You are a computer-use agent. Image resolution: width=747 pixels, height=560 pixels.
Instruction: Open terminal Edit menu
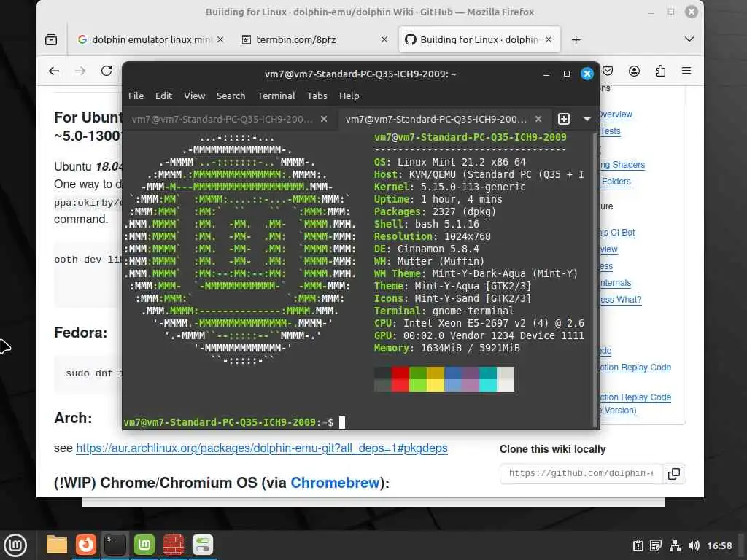(163, 96)
